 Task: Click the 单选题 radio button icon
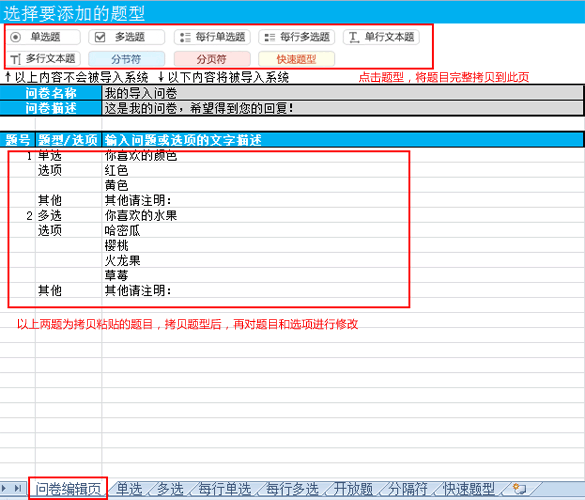tap(15, 37)
